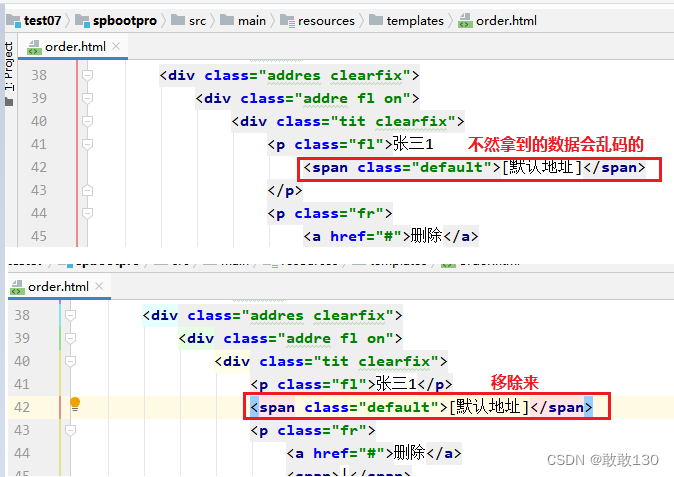Click line number 42 in upper editor gutter
Screen dimensions: 674x477
coord(39,167)
